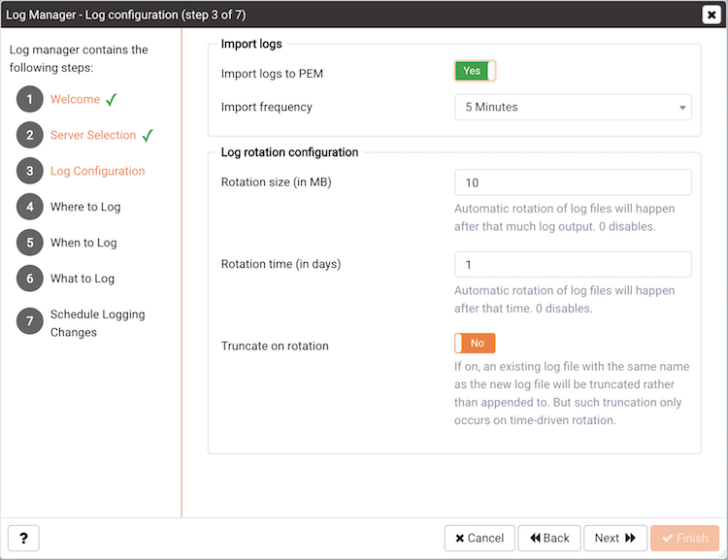Select the Schedule Logging Changes step
The width and height of the screenshot is (728, 560).
coord(97,323)
